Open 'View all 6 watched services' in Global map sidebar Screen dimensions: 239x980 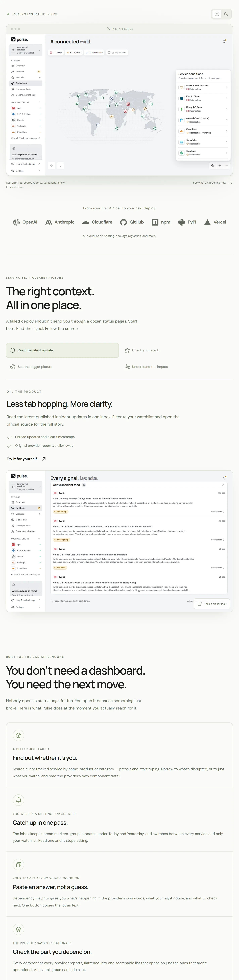tap(26, 138)
